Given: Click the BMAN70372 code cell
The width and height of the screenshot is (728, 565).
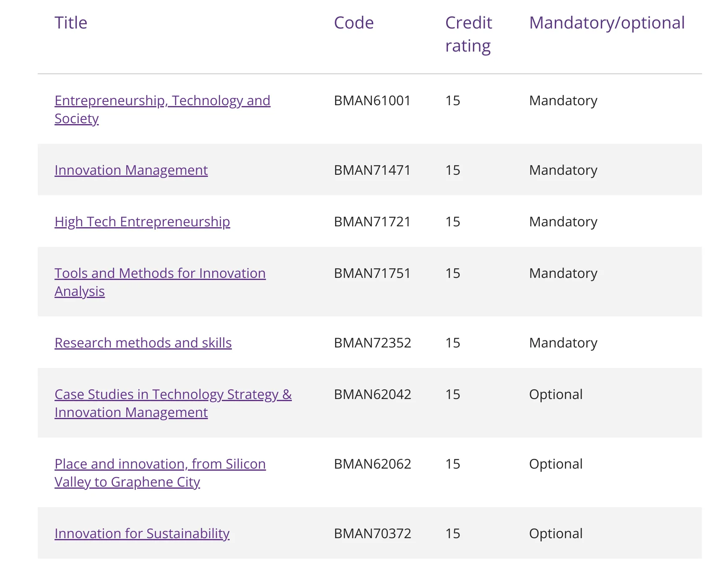Looking at the screenshot, I should [372, 534].
